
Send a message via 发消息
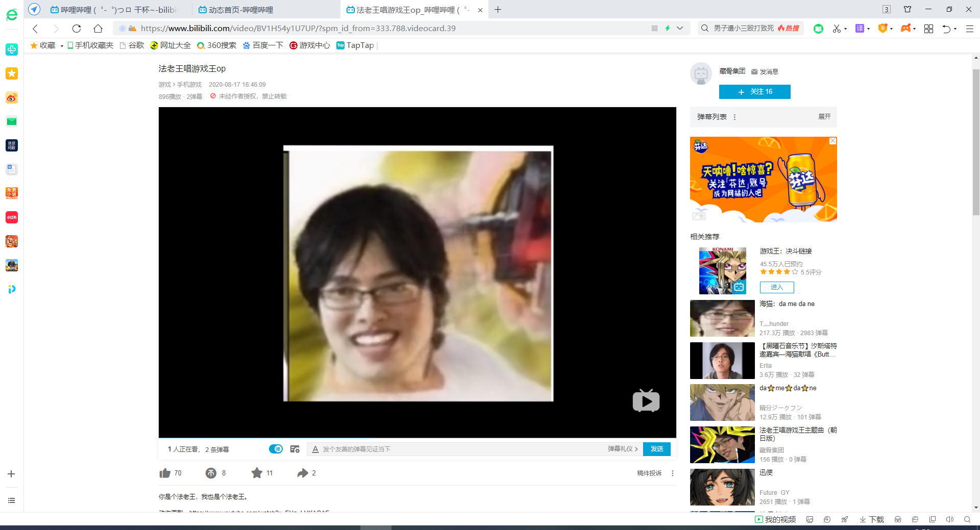click(765, 72)
